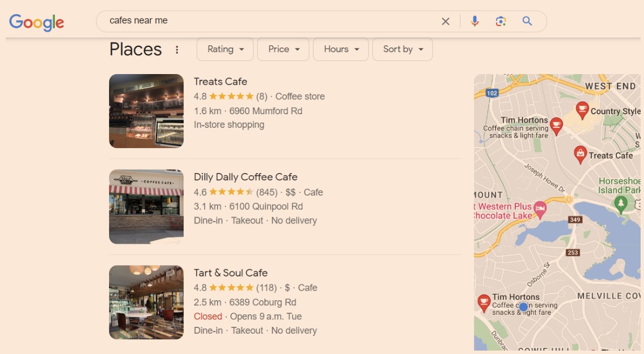Expand the Rating filter dropdown

point(225,49)
